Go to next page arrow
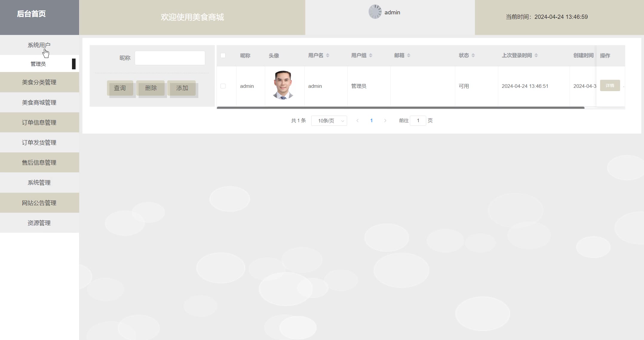This screenshot has height=340, width=644. click(x=385, y=121)
